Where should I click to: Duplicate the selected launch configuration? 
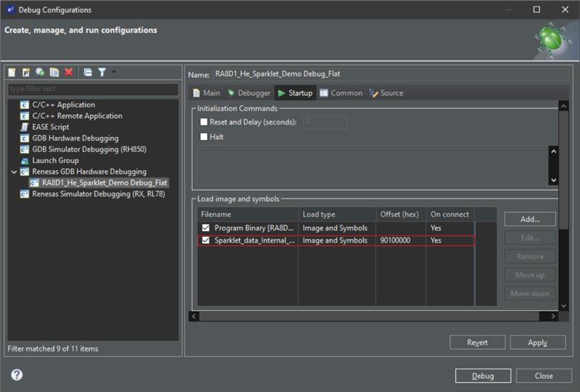click(54, 72)
